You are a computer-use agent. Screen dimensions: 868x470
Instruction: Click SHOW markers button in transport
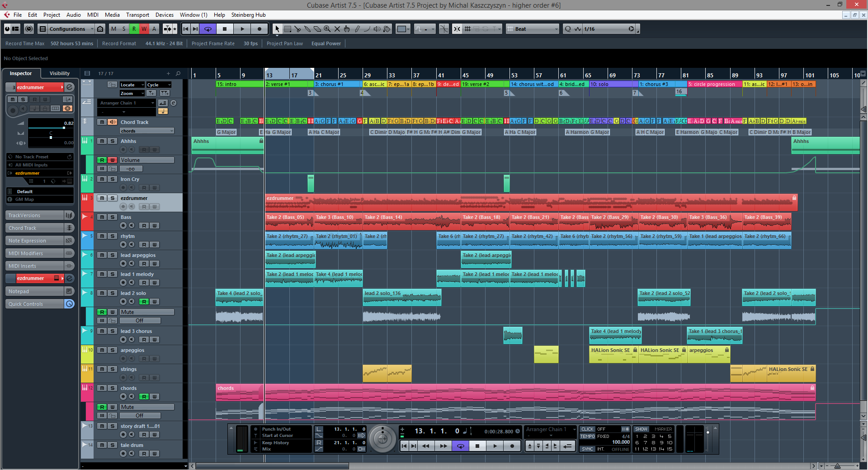641,429
